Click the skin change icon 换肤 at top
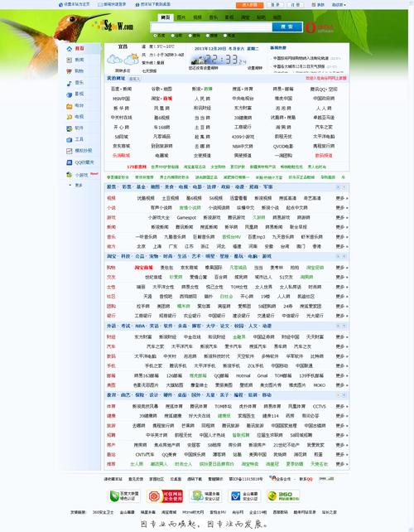 click(x=314, y=5)
